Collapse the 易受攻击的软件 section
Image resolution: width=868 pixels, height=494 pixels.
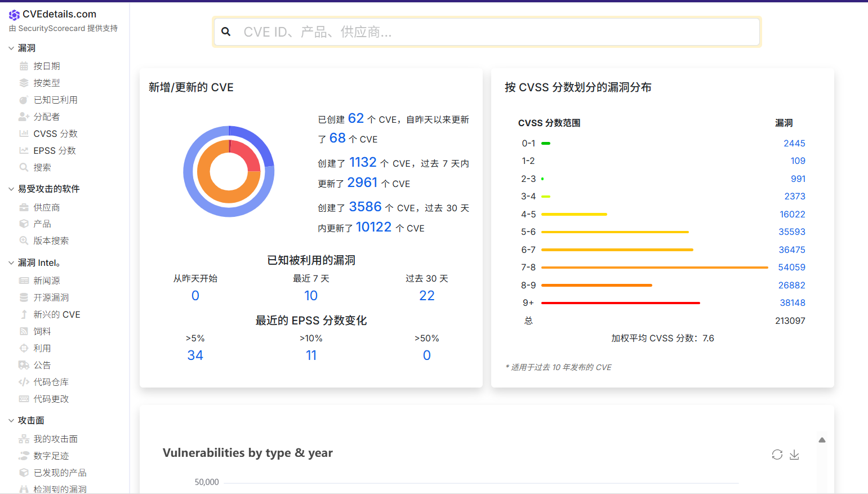click(x=11, y=189)
